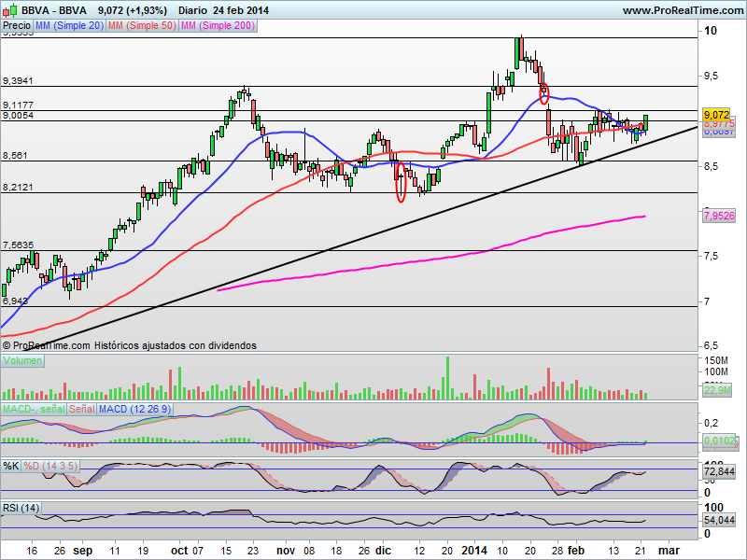Click the oct month marker on time axis
Screen dimensions: 747x560
point(179,551)
